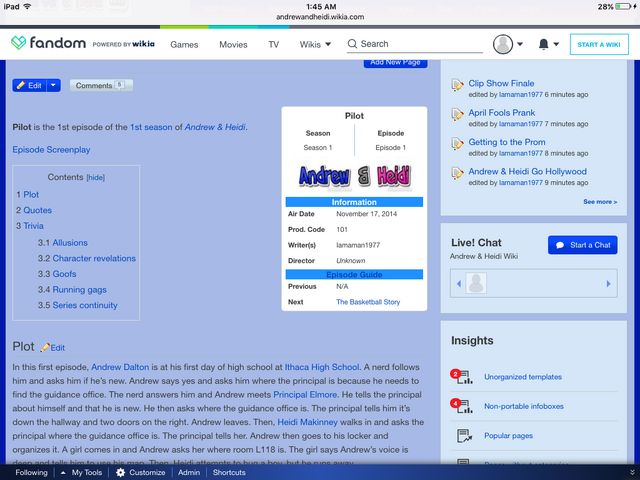The height and width of the screenshot is (480, 640).
Task: Open the notifications bell
Action: (543, 44)
